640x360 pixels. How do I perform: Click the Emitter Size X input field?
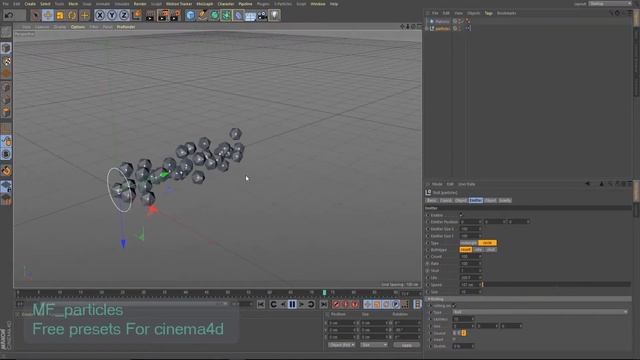coord(471,229)
